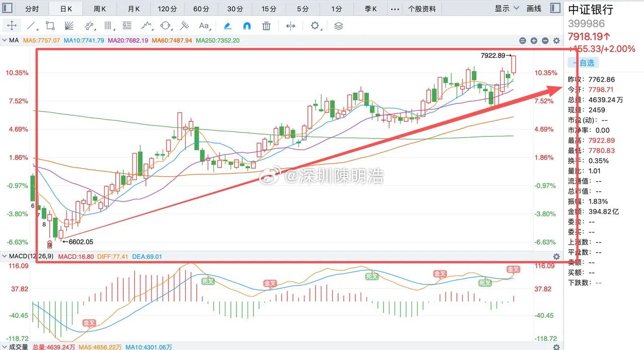Click the MACD:16.80 value label
This screenshot has height=350, width=644.
pos(75,256)
